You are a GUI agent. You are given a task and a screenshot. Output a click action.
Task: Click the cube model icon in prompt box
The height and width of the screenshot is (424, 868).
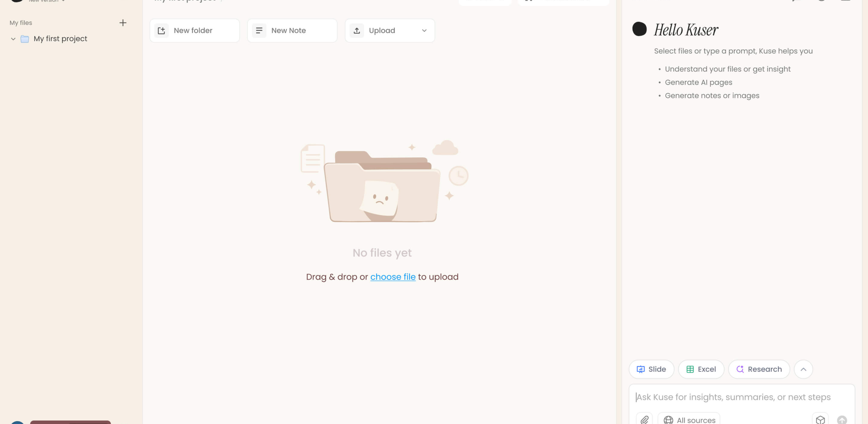tap(820, 420)
